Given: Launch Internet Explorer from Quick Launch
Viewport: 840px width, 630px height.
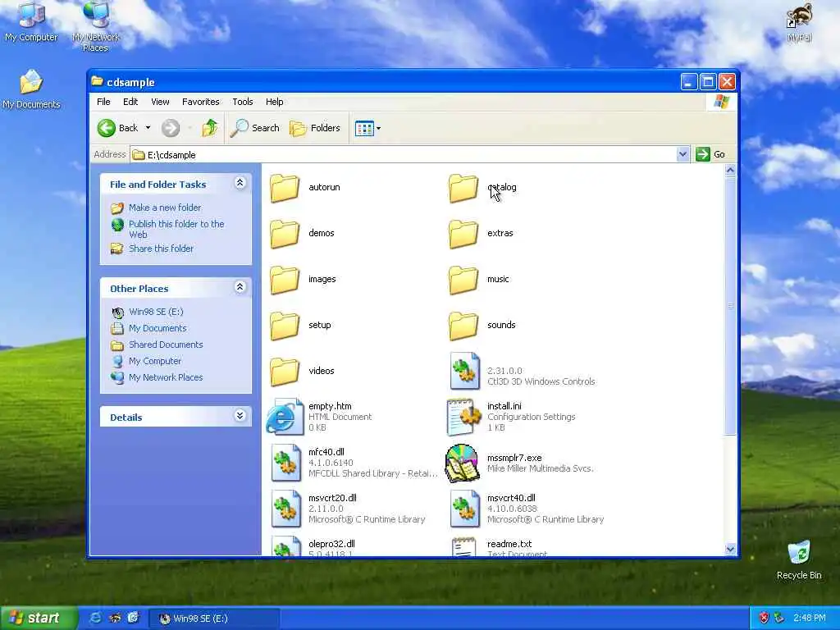Looking at the screenshot, I should (x=96, y=619).
